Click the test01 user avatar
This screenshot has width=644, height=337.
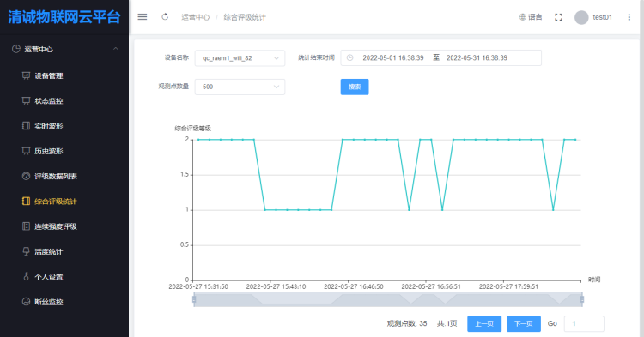click(581, 17)
